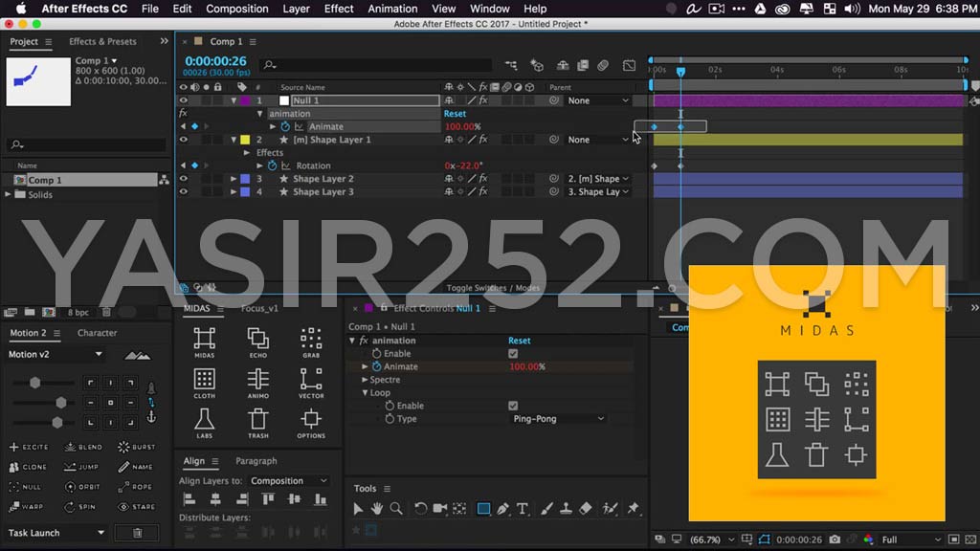
Task: Uncheck the Enable checkbox under animation
Action: point(514,353)
